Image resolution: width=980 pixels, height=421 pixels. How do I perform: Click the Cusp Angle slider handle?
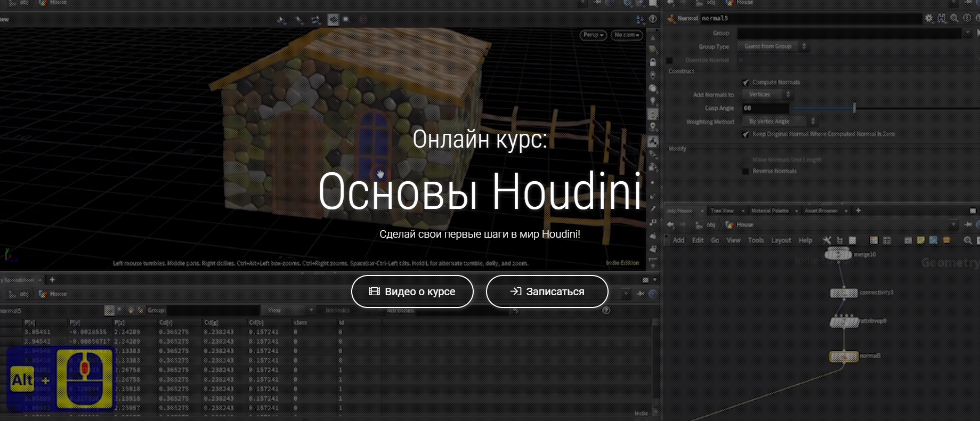[854, 108]
